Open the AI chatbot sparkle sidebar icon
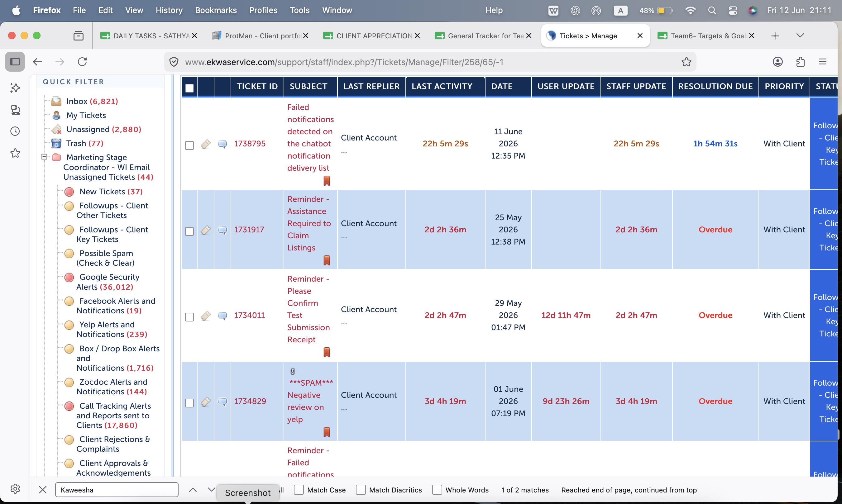 (x=15, y=88)
